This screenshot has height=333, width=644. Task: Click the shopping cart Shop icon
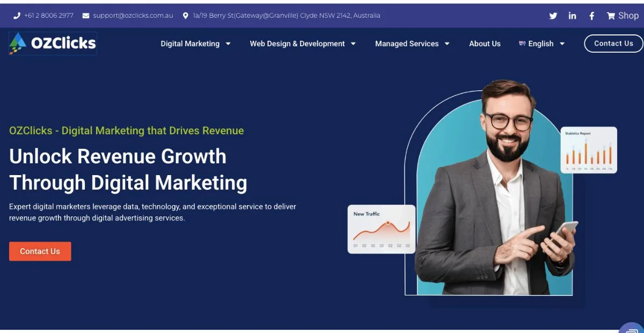(x=611, y=16)
